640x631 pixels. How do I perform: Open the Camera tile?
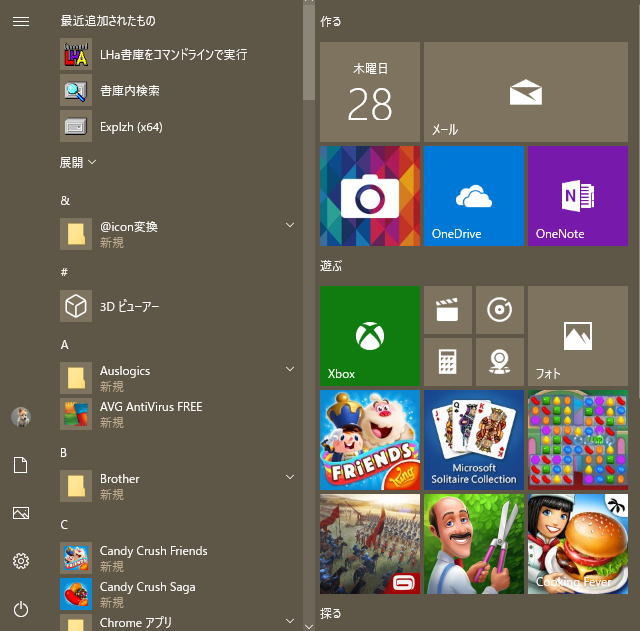pyautogui.click(x=370, y=196)
